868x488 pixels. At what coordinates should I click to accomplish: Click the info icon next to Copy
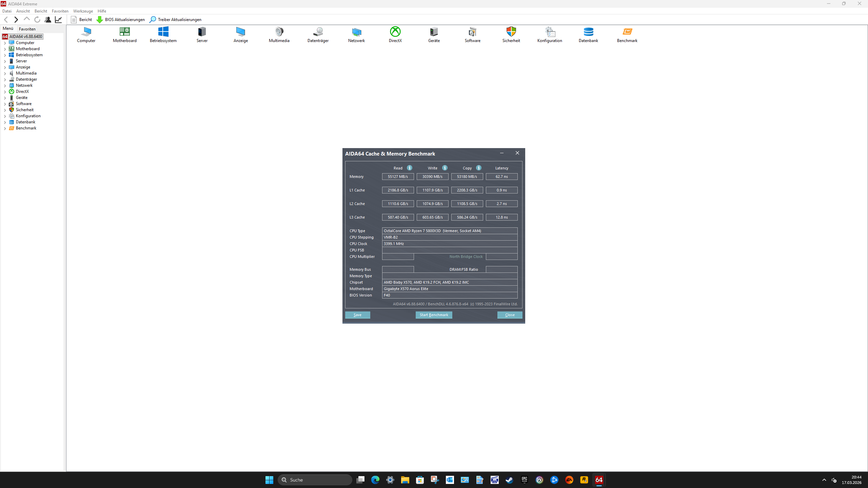478,167
